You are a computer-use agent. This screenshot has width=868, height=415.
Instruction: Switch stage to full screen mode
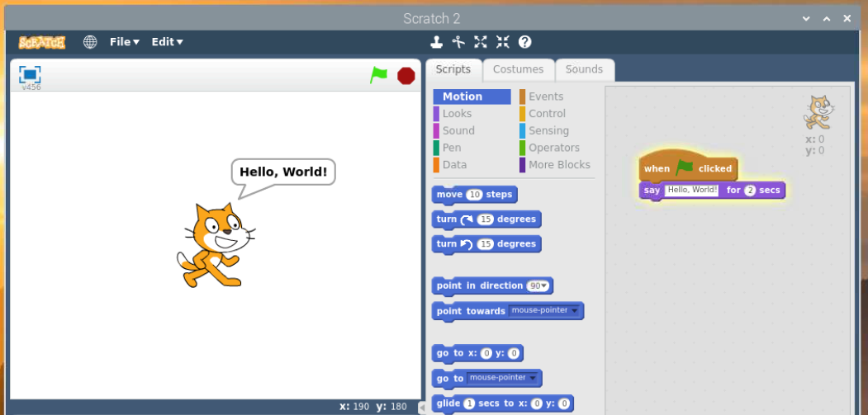(x=30, y=74)
